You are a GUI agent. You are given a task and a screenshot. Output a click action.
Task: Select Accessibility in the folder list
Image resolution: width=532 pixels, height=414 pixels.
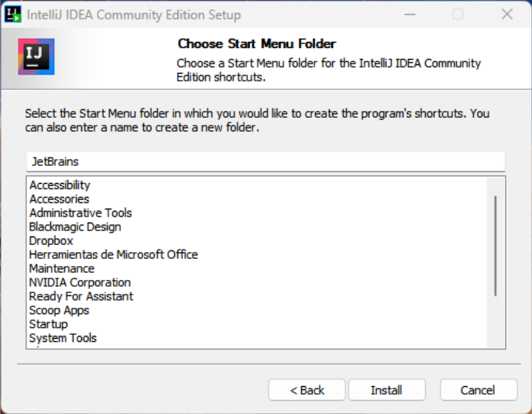[x=60, y=185]
